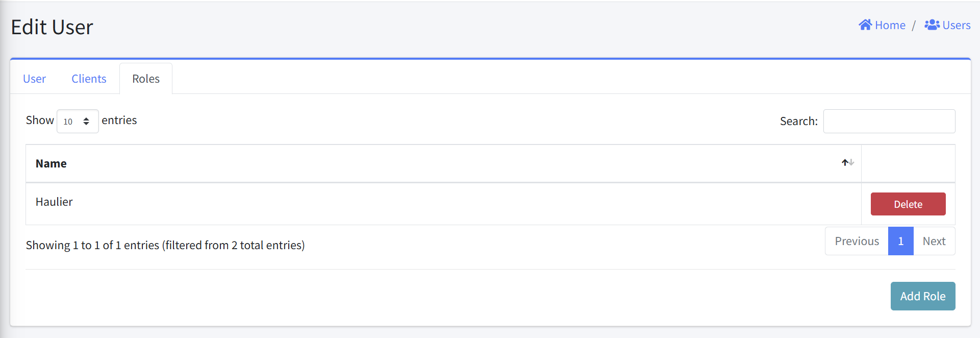
Task: Click the house icon in the breadcrumb
Action: (865, 25)
